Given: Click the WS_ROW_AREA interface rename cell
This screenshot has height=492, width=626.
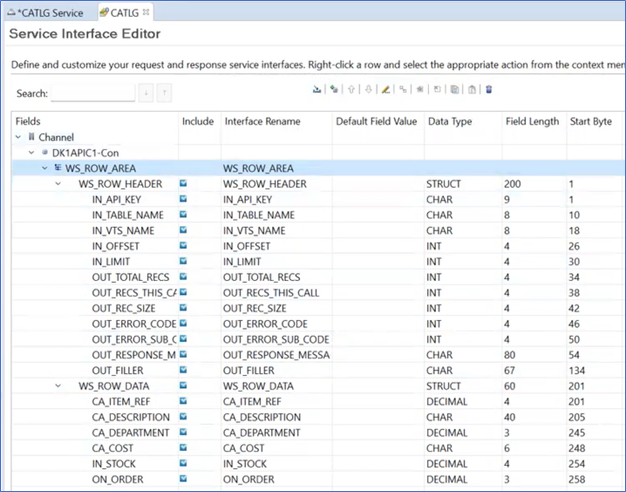Looking at the screenshot, I should coord(276,168).
